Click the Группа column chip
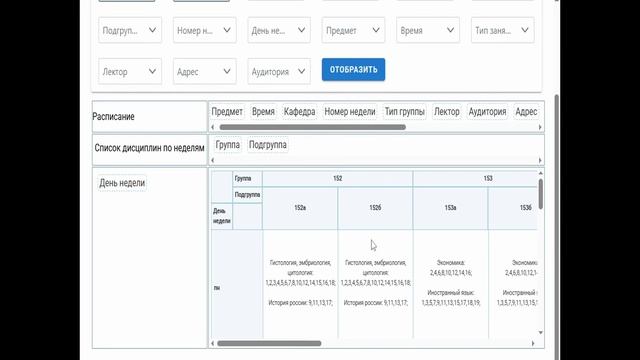Viewport: 640px width, 360px height. pyautogui.click(x=228, y=145)
